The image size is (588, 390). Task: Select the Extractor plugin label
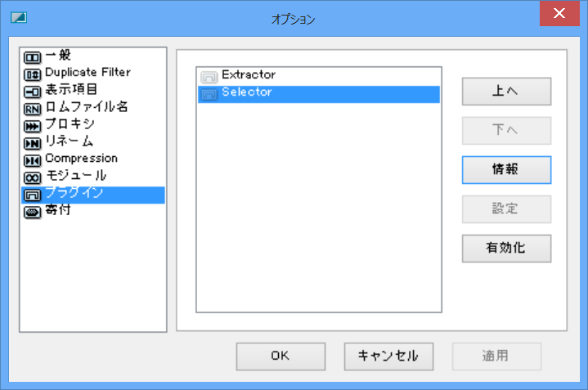point(249,74)
